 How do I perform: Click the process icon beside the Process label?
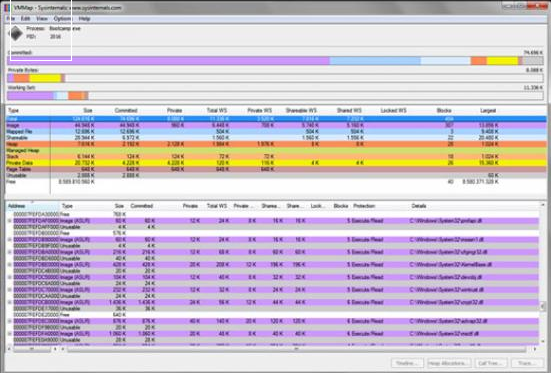point(16,33)
